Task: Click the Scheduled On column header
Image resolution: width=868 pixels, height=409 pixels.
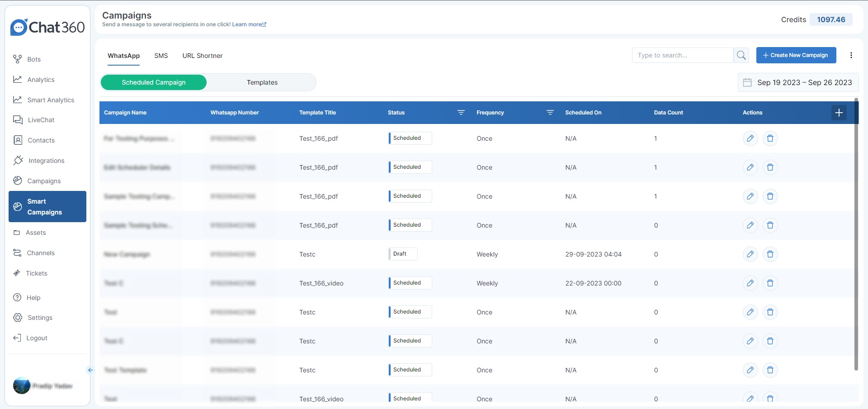Action: pos(583,113)
